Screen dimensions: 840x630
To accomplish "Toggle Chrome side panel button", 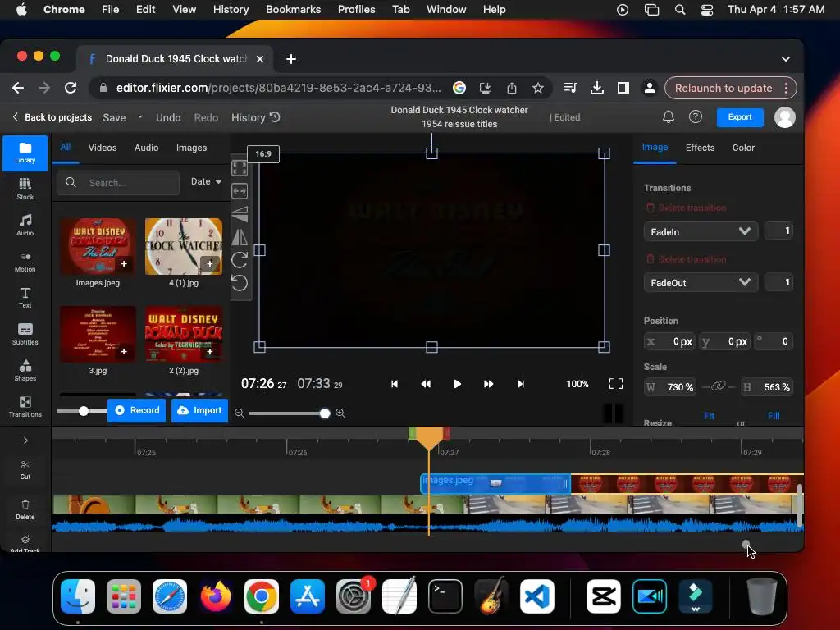I will 623,88.
